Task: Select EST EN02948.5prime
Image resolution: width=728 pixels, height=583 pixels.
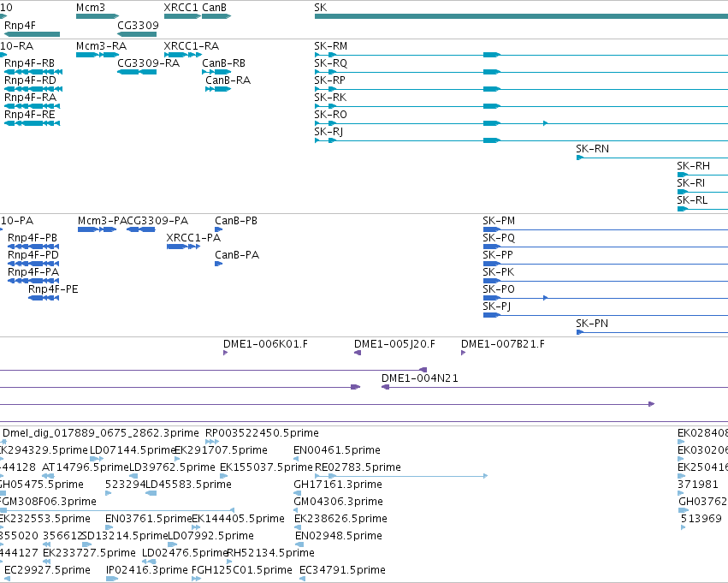Action: 299,545
